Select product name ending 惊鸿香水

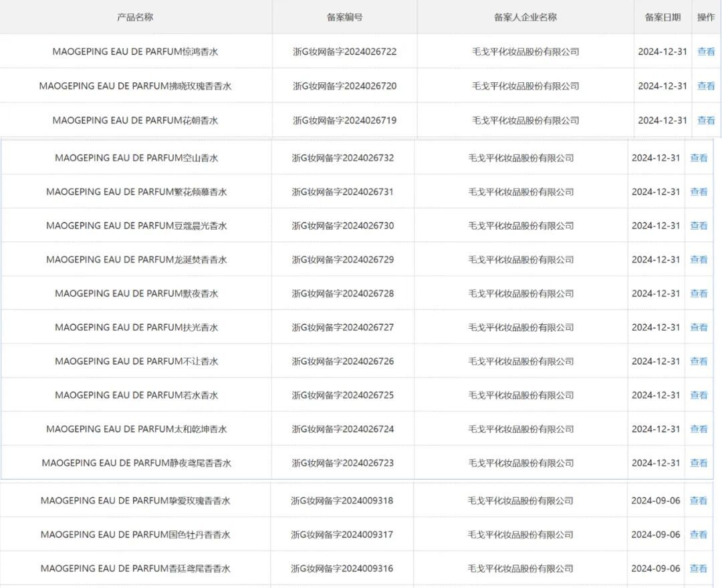point(135,51)
